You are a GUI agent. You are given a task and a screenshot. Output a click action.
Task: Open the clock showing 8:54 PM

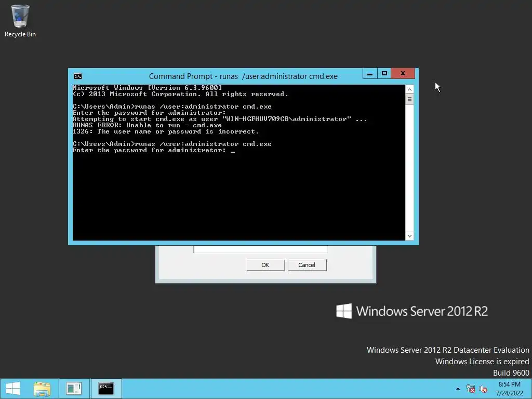point(509,389)
